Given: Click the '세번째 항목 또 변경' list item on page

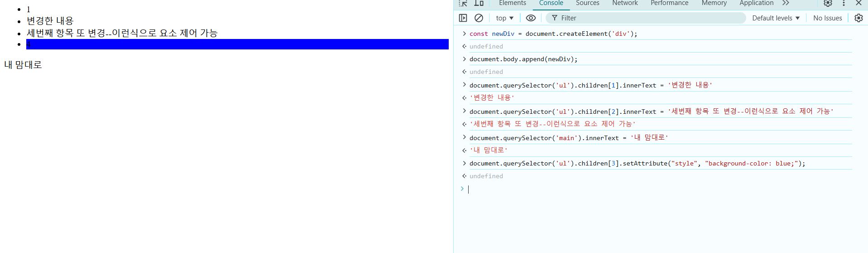Looking at the screenshot, I should [x=122, y=33].
